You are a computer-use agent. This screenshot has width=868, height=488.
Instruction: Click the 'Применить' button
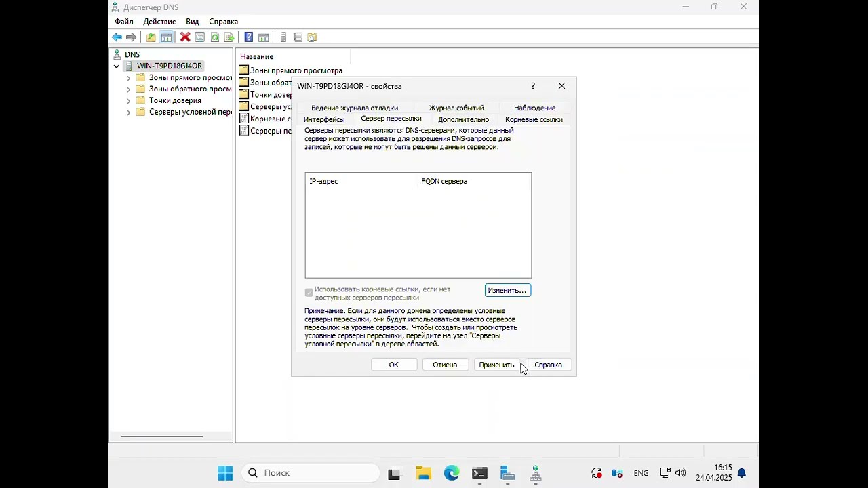[496, 365]
